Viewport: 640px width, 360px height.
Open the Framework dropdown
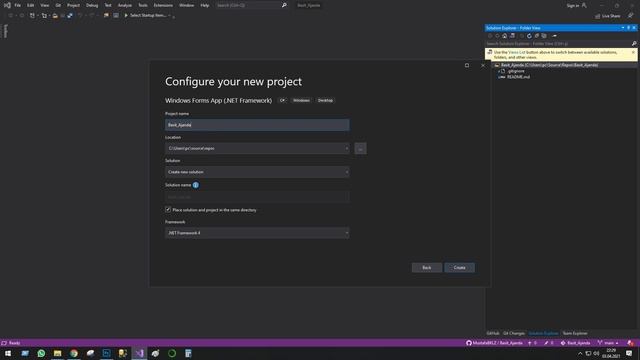[x=257, y=233]
